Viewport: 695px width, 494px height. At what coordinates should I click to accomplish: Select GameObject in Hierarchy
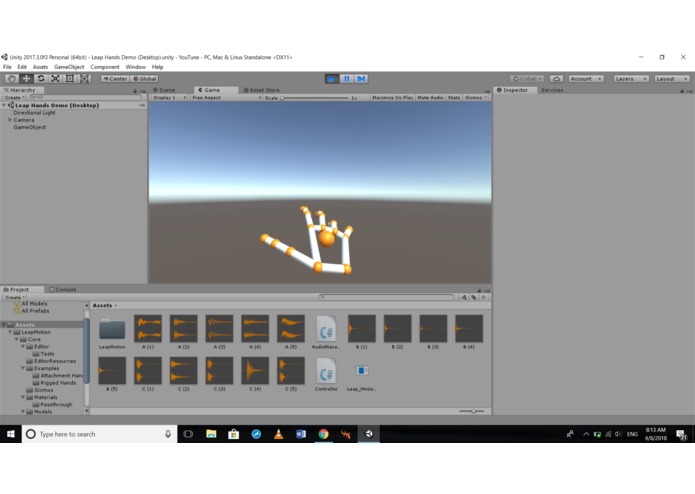click(x=30, y=127)
